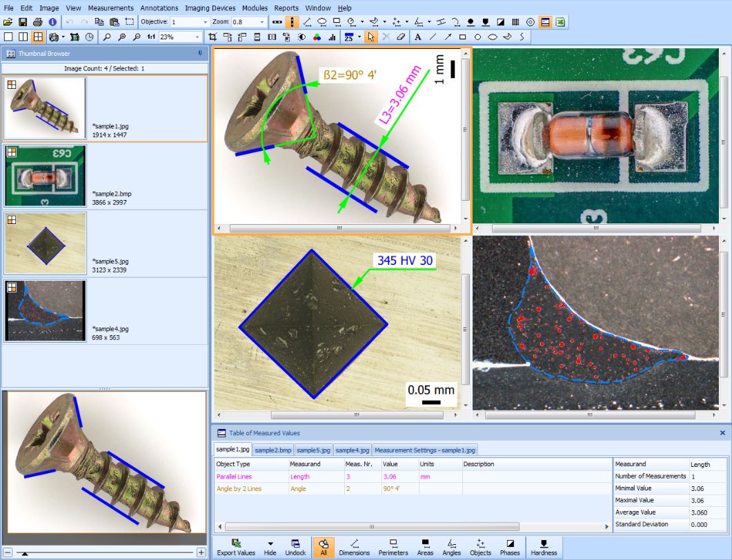Open the histogram bar chart icon
This screenshot has height=560, width=732.
pos(332,37)
